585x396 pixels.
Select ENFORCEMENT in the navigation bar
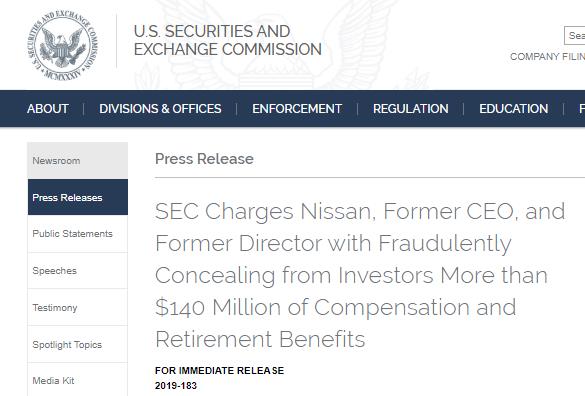tap(297, 109)
